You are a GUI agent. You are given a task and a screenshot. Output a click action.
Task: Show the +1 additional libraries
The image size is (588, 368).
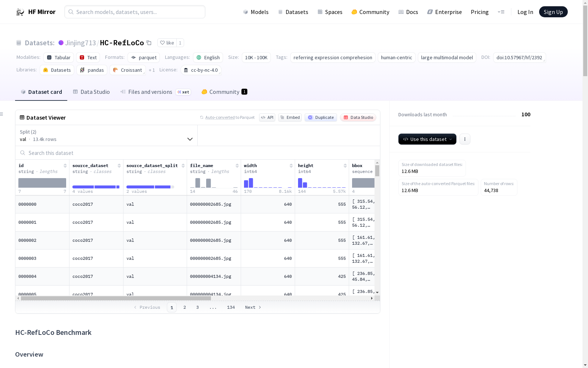[152, 70]
